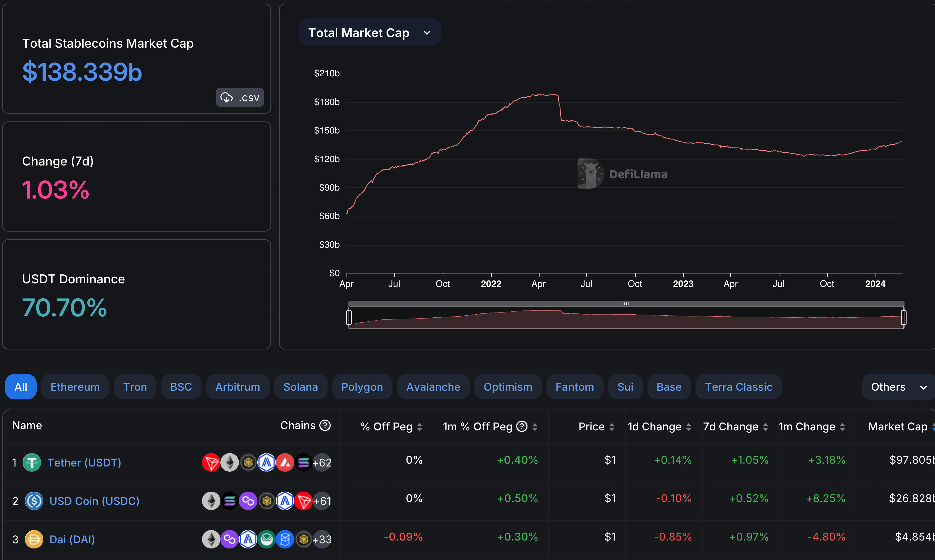Click the Chains column help icon
Image resolution: width=935 pixels, height=560 pixels.
click(x=325, y=426)
